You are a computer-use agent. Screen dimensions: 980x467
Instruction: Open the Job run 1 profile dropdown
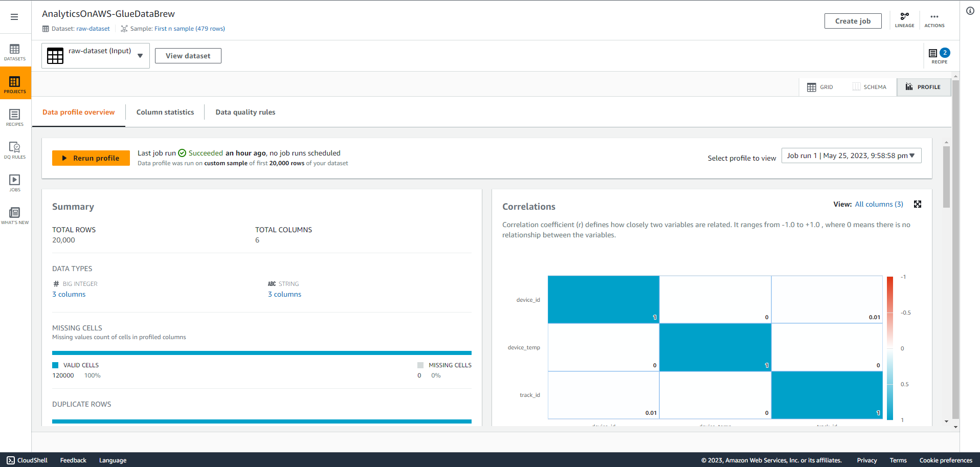click(x=852, y=155)
